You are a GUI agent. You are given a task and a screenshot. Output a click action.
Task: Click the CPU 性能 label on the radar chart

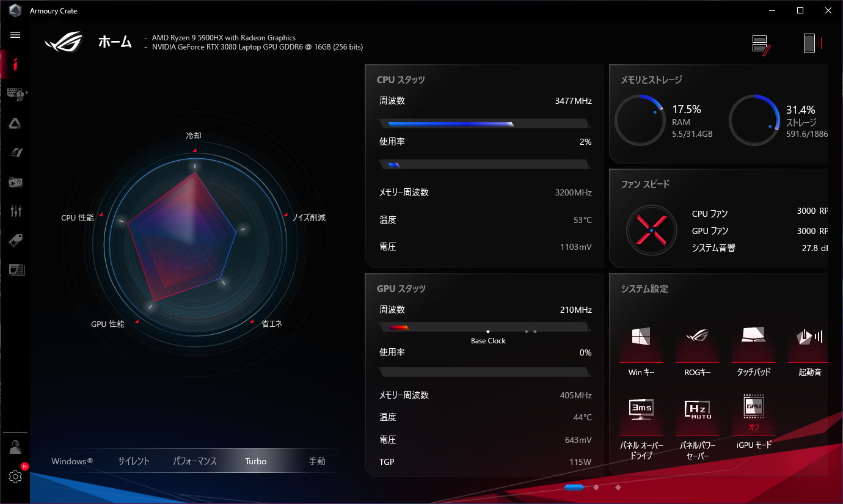point(78,217)
